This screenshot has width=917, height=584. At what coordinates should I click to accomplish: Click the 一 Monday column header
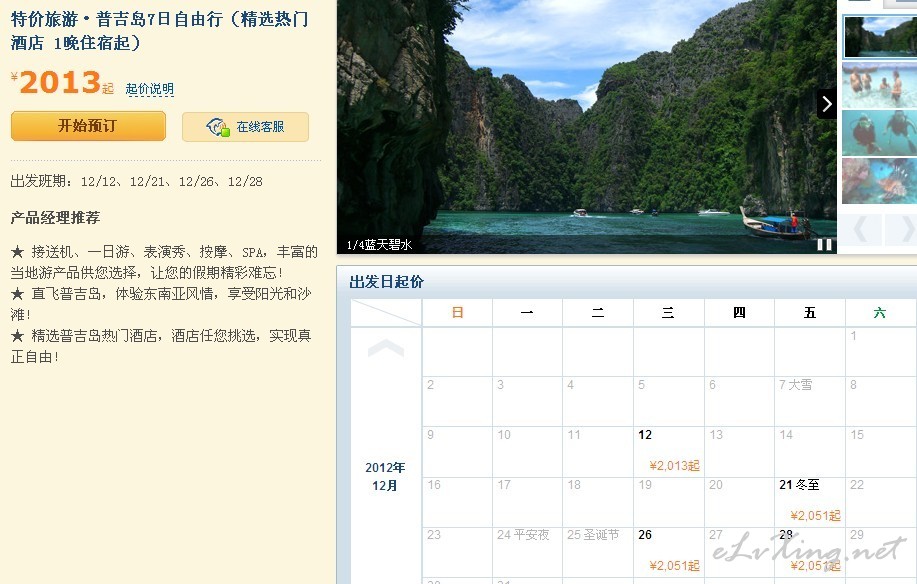(527, 313)
